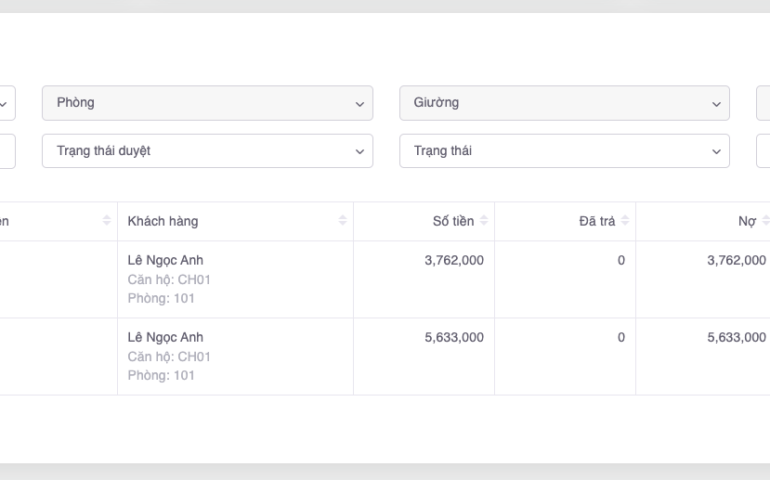Click the partially visible input field at left
Screen dimensions: 770x480
pyautogui.click(x=7, y=151)
